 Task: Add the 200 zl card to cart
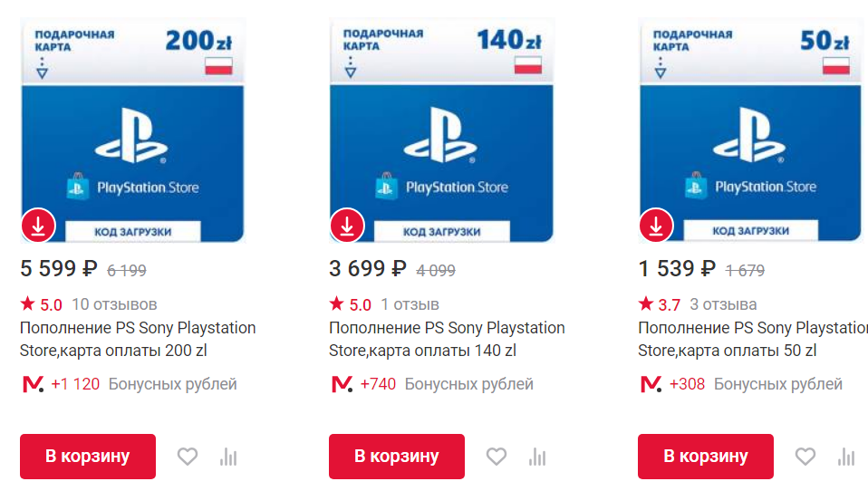tap(88, 457)
